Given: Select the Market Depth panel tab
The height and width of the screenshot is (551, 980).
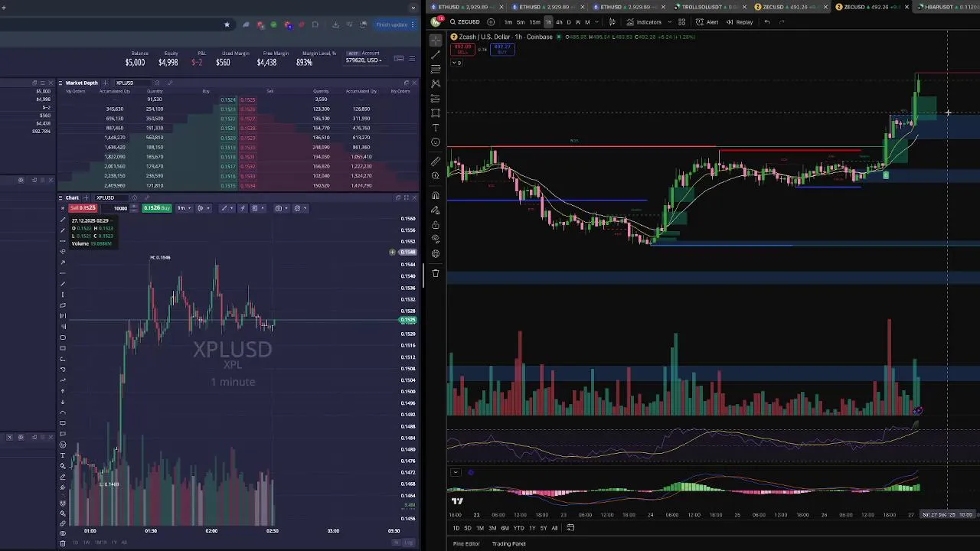Looking at the screenshot, I should [83, 83].
